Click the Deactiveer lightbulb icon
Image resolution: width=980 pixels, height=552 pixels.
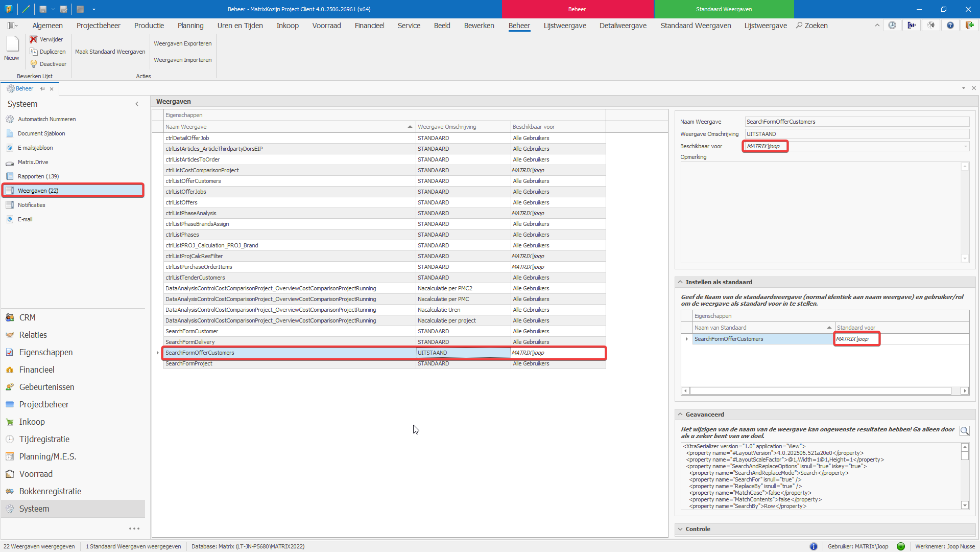click(x=34, y=64)
